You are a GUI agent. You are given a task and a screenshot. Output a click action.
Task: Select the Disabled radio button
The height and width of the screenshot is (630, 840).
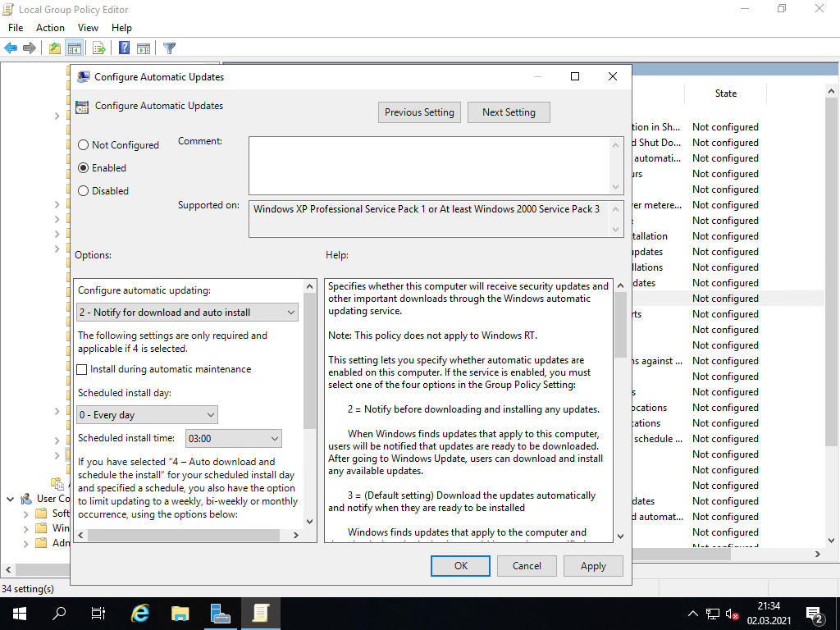tap(84, 191)
